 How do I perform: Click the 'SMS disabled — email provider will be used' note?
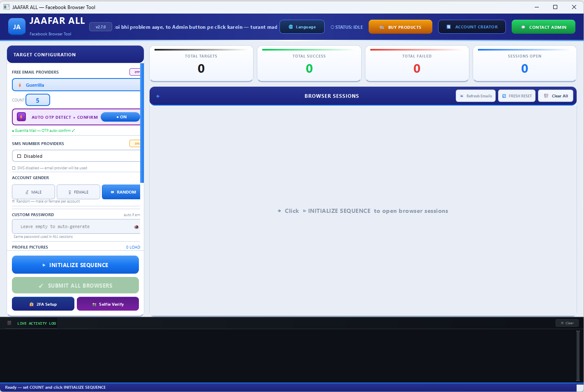tap(50, 168)
